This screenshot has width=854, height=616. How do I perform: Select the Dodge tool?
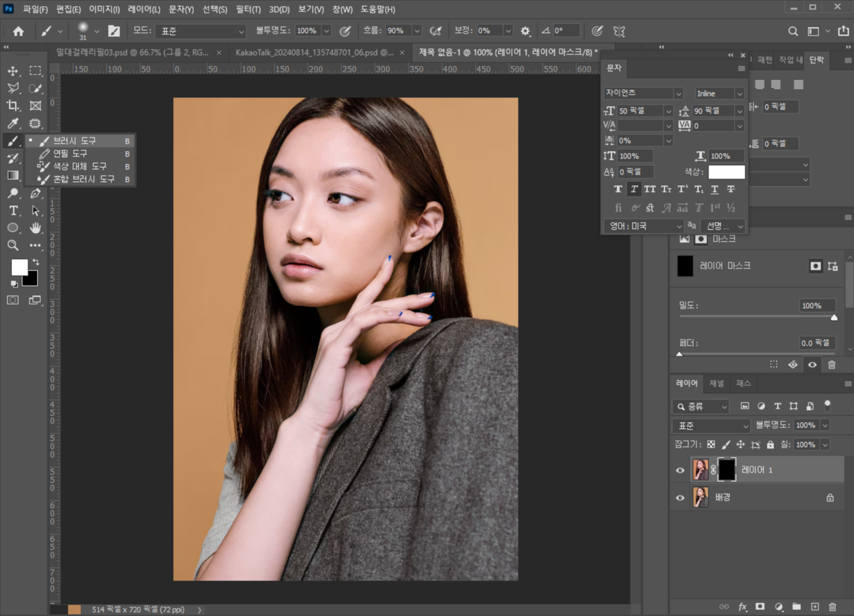(x=13, y=193)
